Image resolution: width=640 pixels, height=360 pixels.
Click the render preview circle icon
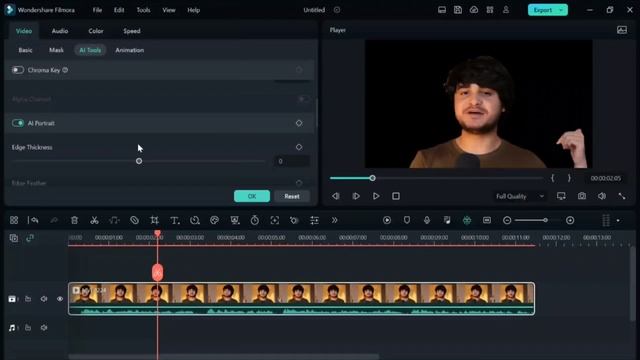(387, 220)
